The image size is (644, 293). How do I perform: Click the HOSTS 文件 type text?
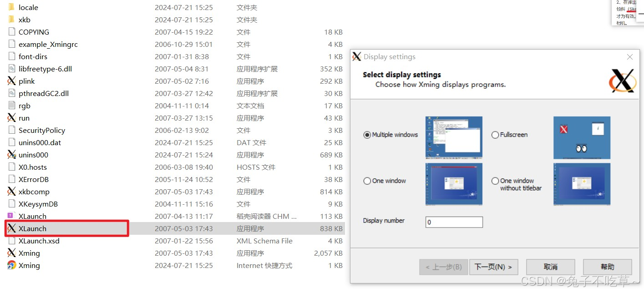coord(256,167)
